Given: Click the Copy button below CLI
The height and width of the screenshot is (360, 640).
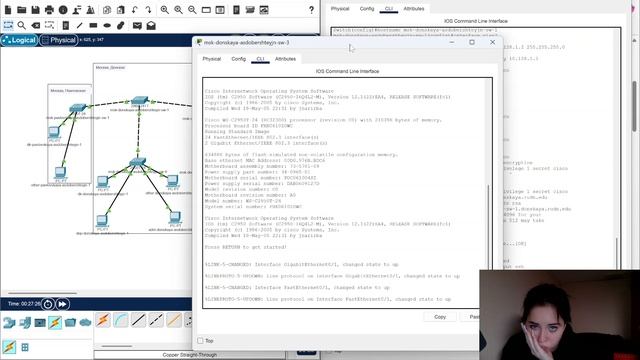Looking at the screenshot, I should click(x=440, y=317).
